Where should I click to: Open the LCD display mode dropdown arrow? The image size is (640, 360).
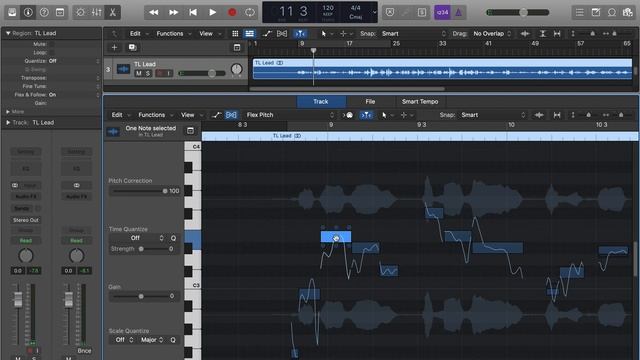[374, 12]
